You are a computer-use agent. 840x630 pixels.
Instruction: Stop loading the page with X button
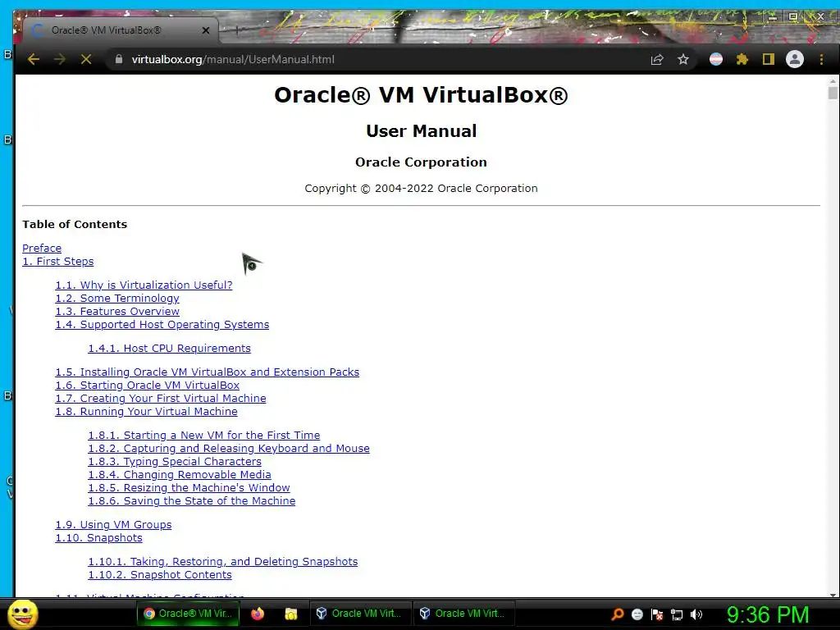tap(85, 59)
